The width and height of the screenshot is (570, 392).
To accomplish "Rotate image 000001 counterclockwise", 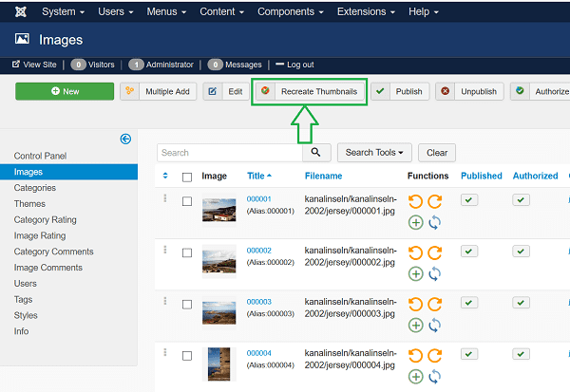I will tap(416, 201).
